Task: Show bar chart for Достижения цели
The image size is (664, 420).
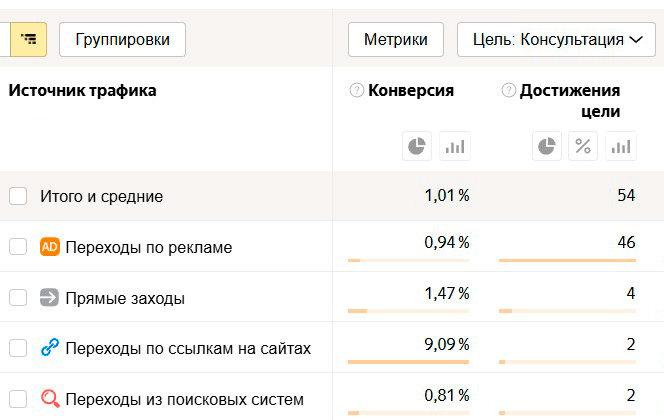Action: tap(621, 147)
